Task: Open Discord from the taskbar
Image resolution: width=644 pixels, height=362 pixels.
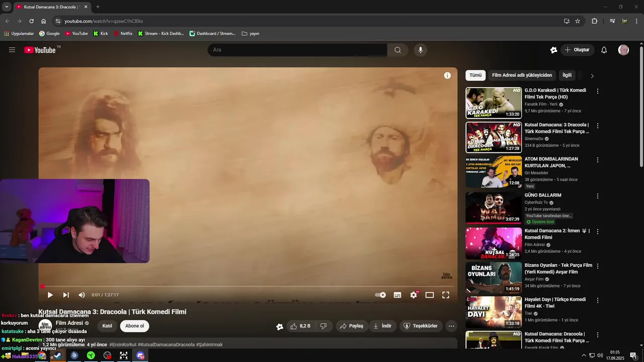Action: point(140,355)
